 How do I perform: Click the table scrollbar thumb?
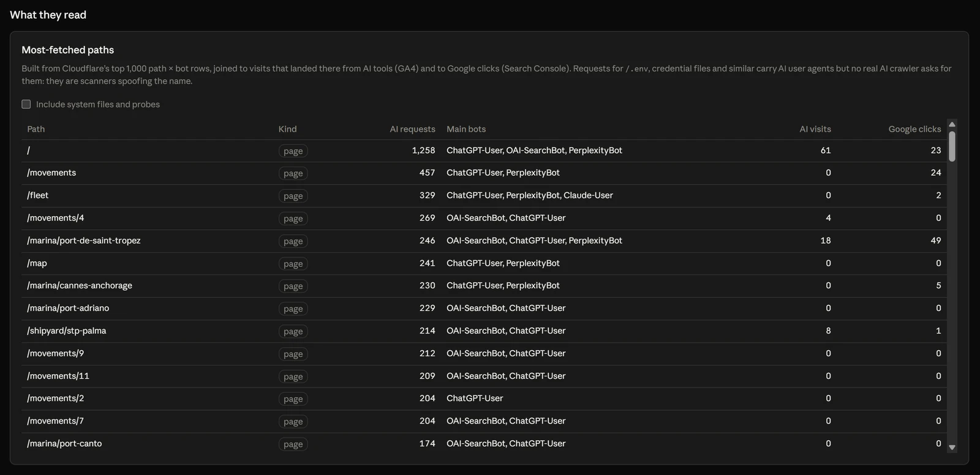pyautogui.click(x=952, y=146)
